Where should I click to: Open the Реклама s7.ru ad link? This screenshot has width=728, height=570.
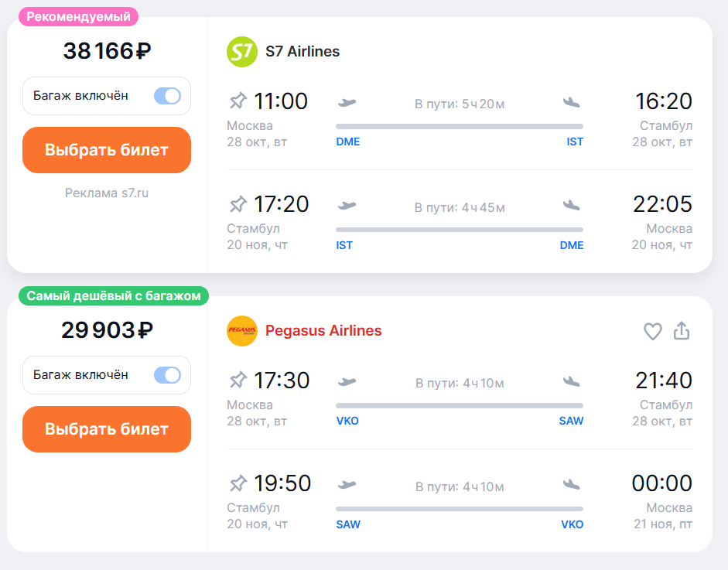107,193
